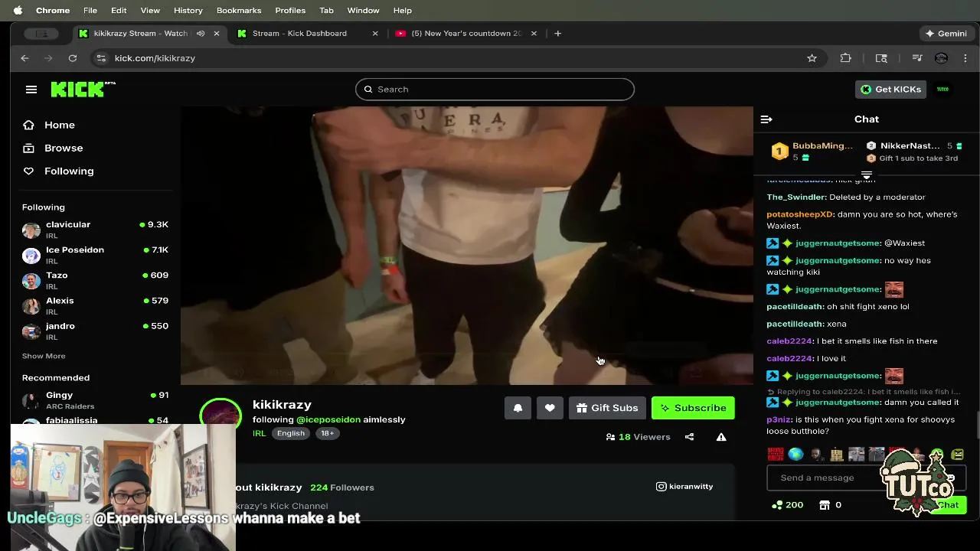
Task: Reload the page with the refresh icon
Action: (x=73, y=58)
